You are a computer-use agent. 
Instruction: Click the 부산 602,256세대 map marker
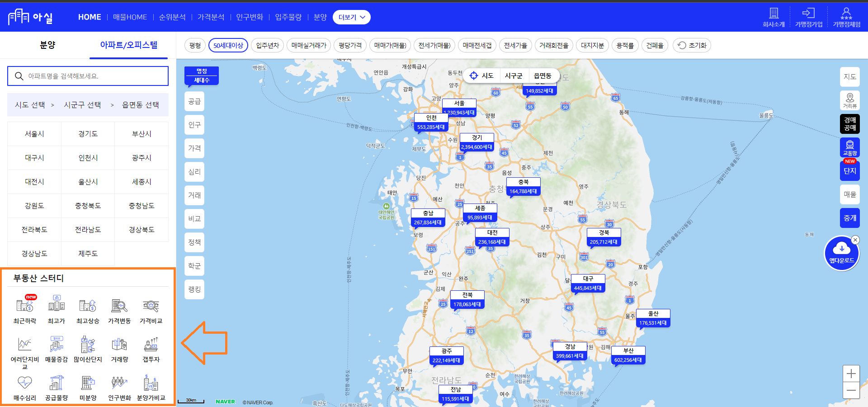[x=628, y=355]
